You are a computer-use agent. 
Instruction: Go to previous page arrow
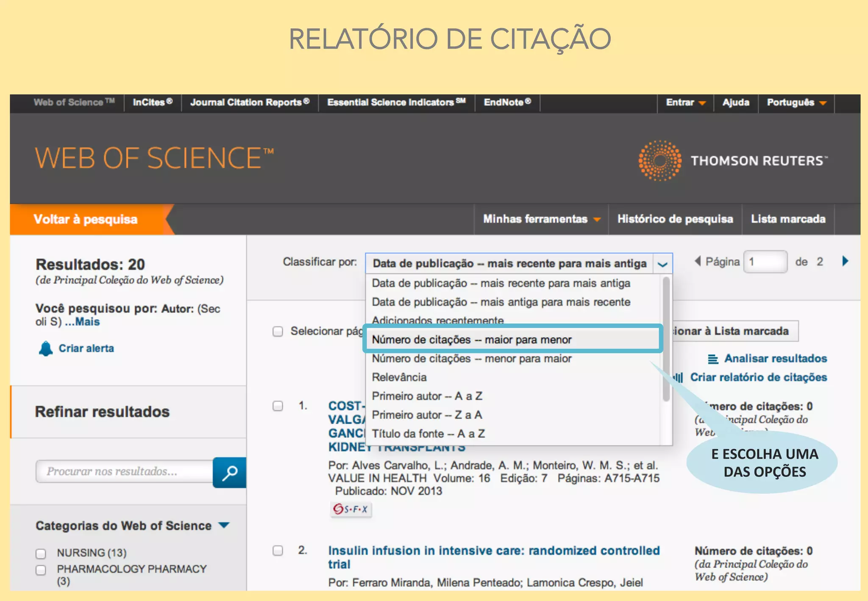point(697,261)
